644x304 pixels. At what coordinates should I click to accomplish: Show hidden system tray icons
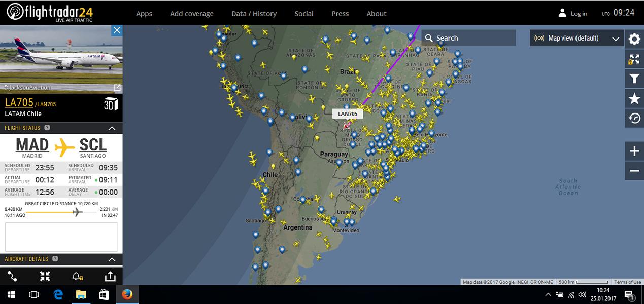[x=548, y=294]
